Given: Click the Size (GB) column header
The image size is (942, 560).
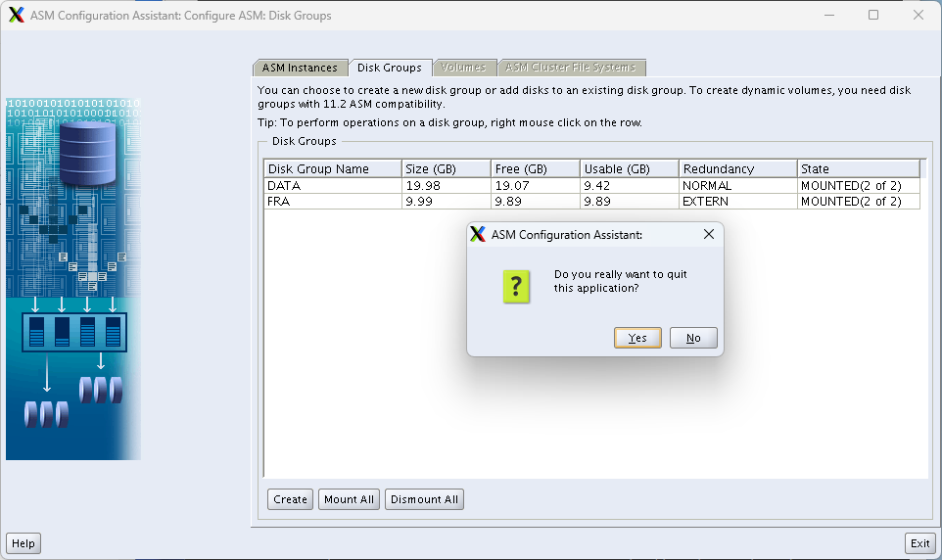Looking at the screenshot, I should pos(447,168).
